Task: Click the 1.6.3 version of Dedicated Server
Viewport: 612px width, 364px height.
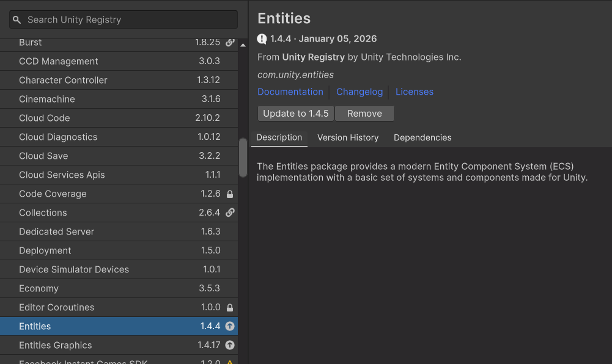Action: tap(211, 231)
